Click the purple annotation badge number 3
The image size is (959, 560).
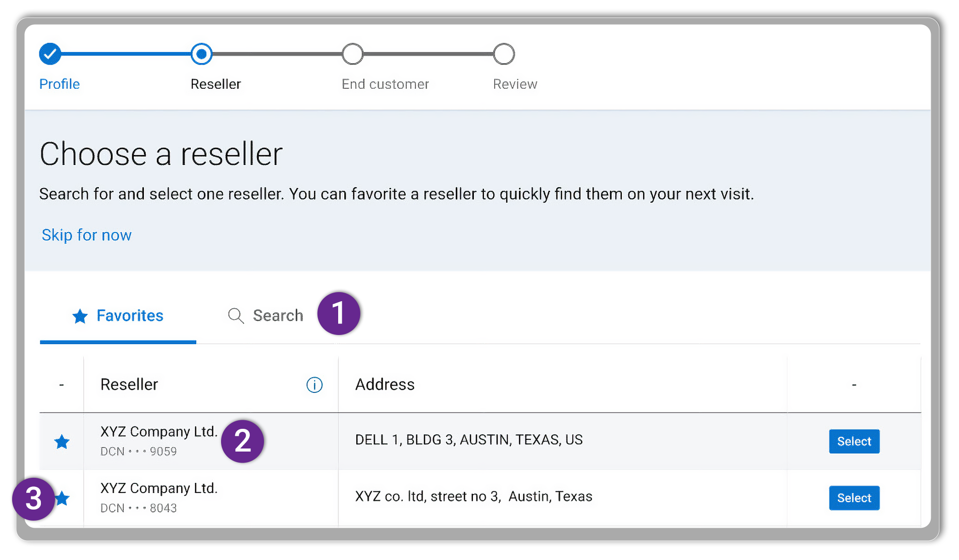tap(33, 499)
